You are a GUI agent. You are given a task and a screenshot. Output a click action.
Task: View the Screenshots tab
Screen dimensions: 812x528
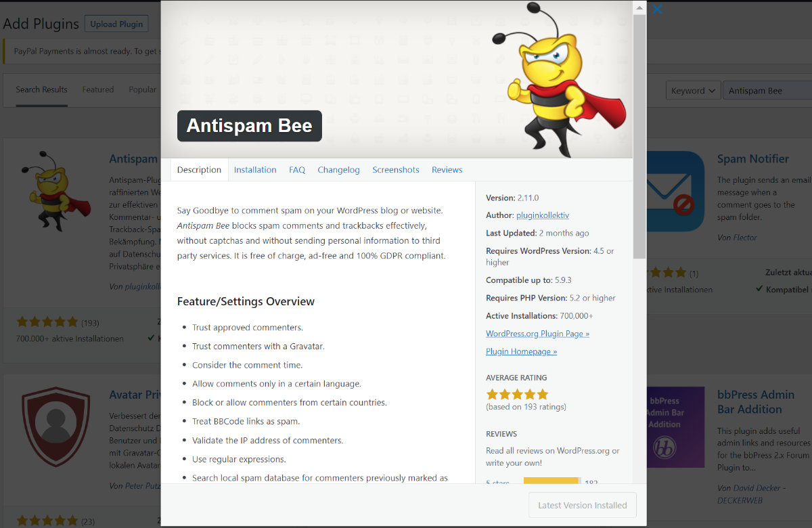pos(396,170)
